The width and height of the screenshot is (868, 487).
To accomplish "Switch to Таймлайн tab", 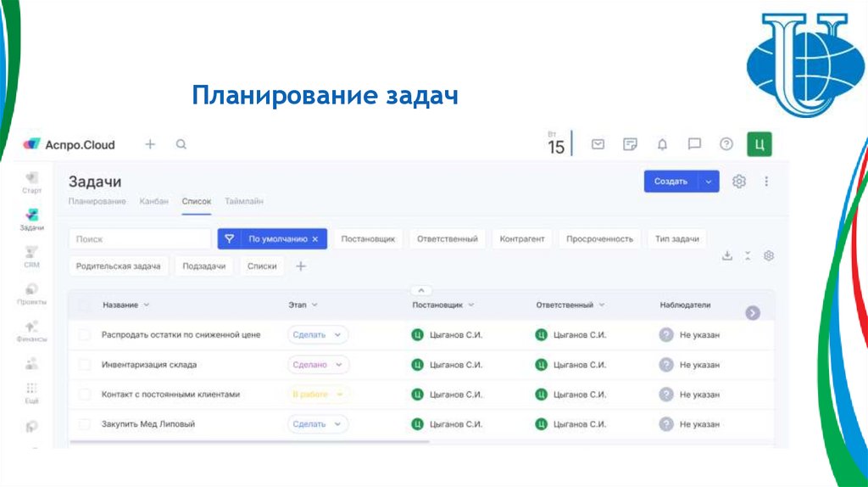I will [x=244, y=201].
